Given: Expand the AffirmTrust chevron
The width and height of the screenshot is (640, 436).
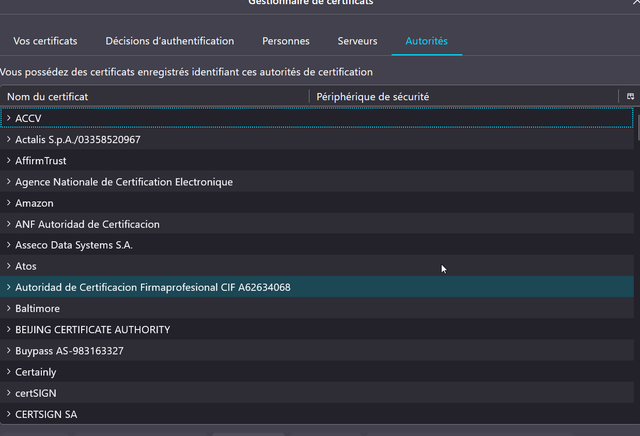Looking at the screenshot, I should [9, 160].
